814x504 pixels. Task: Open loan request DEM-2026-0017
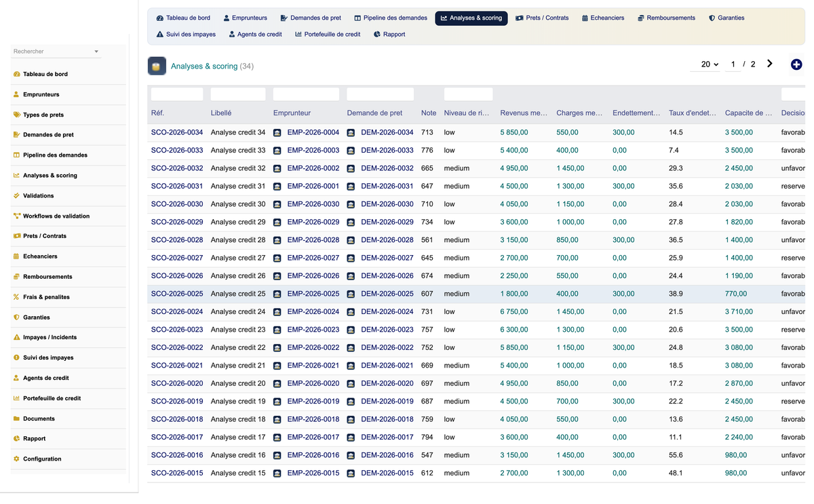click(x=387, y=437)
